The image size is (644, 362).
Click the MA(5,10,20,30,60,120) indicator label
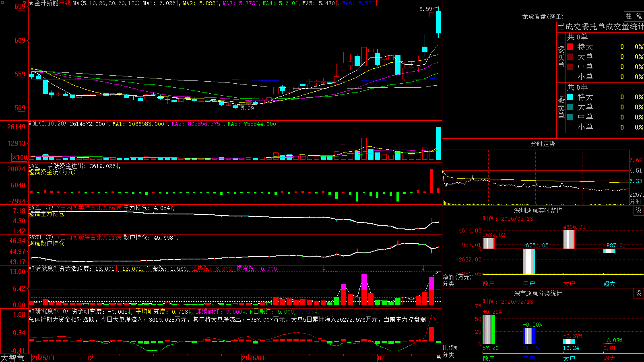(106, 3)
